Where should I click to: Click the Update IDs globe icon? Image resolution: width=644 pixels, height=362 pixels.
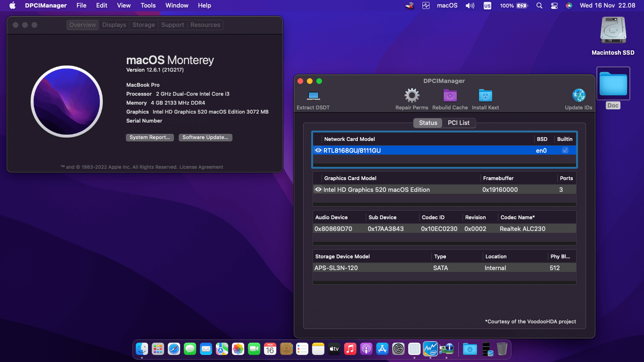tap(579, 96)
